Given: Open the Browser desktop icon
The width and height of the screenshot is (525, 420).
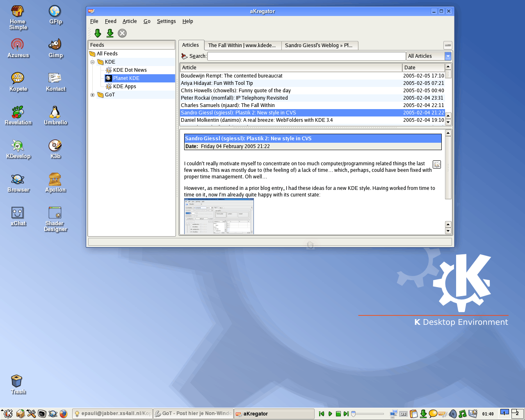Looking at the screenshot, I should tap(18, 183).
